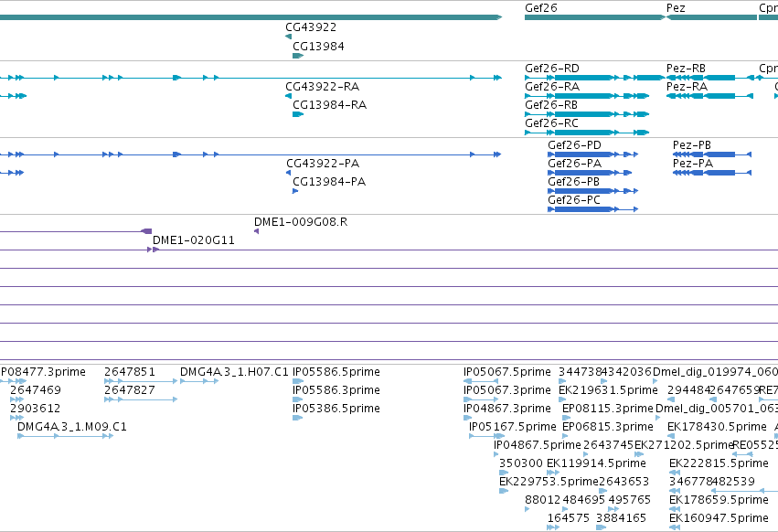Click the 2647827 EST label

click(130, 390)
